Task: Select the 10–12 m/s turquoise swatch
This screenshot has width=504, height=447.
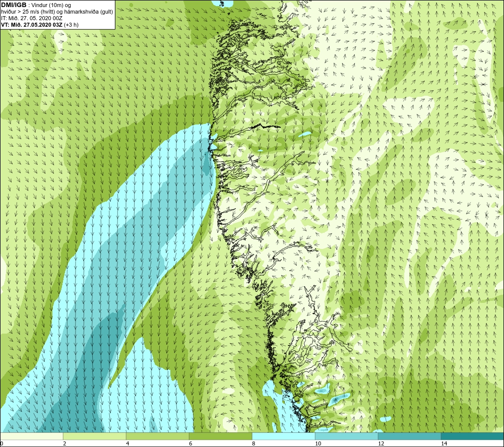Action: 347,436
